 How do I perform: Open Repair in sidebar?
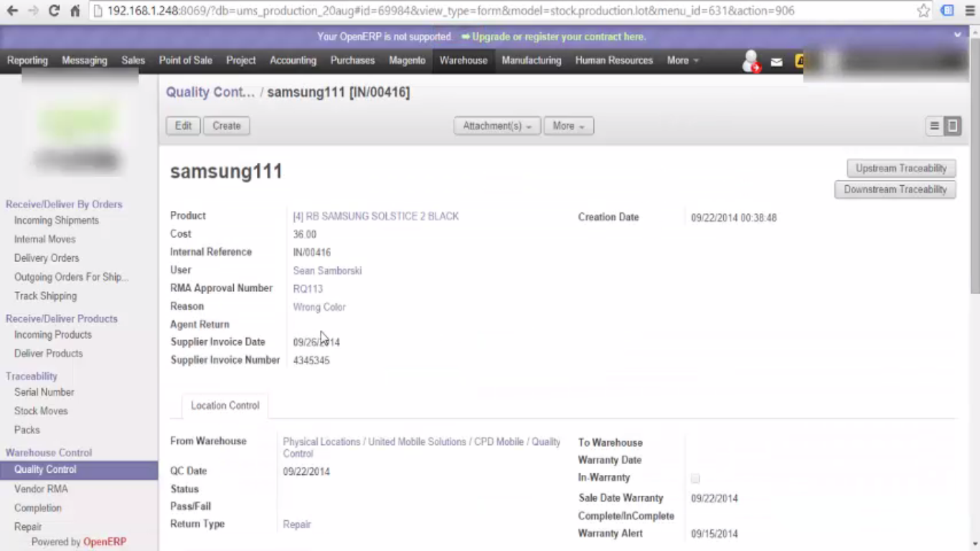click(x=28, y=527)
